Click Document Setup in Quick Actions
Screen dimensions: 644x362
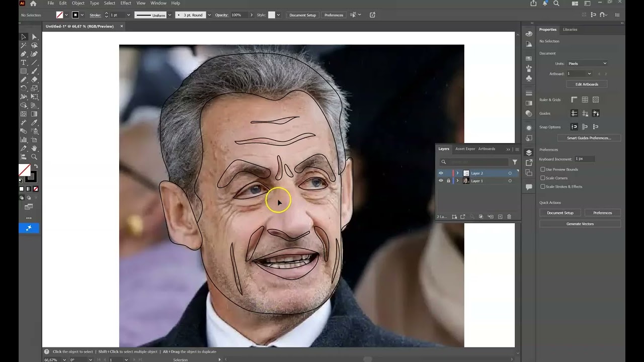(x=560, y=213)
